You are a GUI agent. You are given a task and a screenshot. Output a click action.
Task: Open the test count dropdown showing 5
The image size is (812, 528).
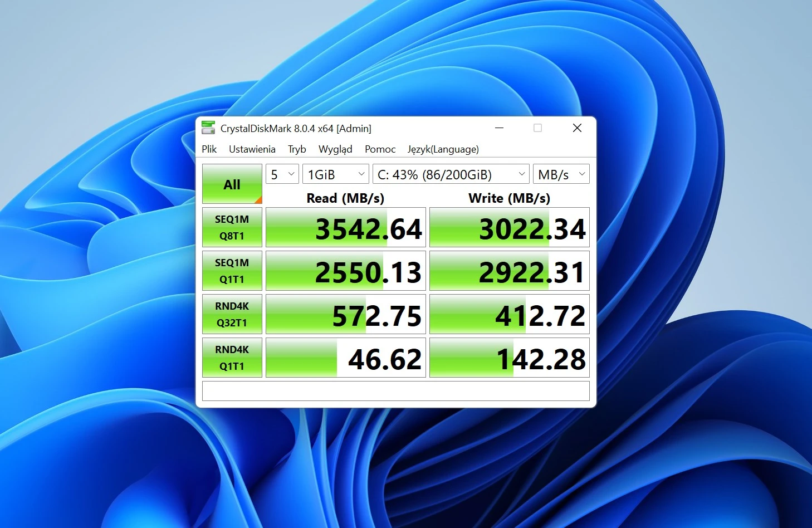(x=282, y=174)
